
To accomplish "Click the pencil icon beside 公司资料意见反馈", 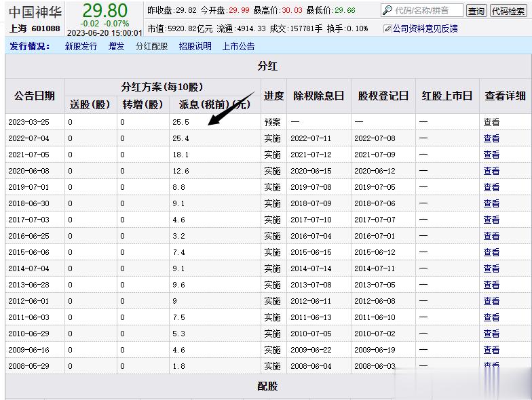I will tap(387, 28).
